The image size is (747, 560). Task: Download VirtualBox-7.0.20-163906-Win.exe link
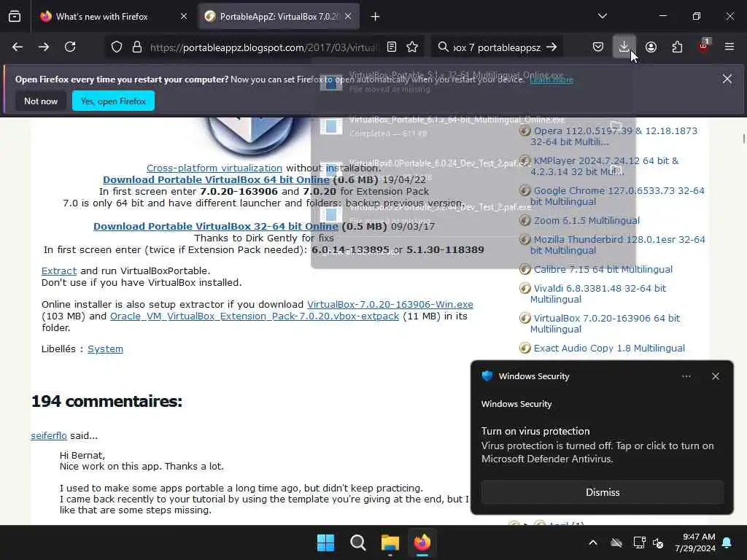pos(390,304)
